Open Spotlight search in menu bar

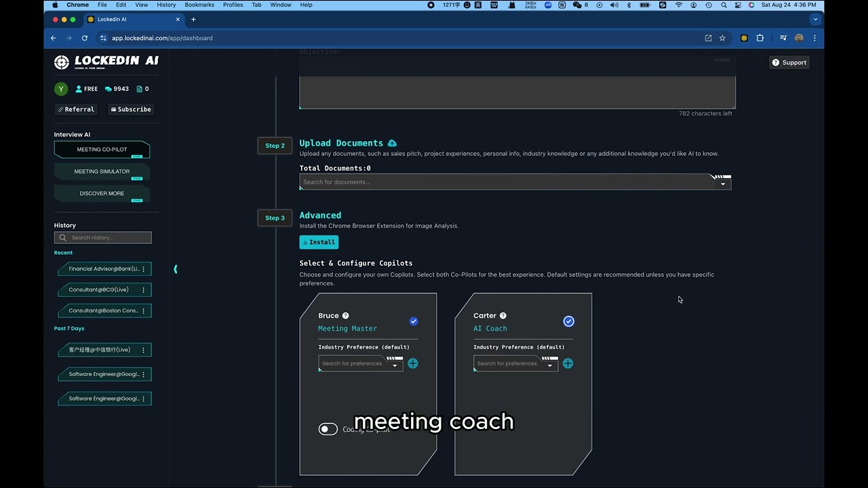[x=724, y=5]
